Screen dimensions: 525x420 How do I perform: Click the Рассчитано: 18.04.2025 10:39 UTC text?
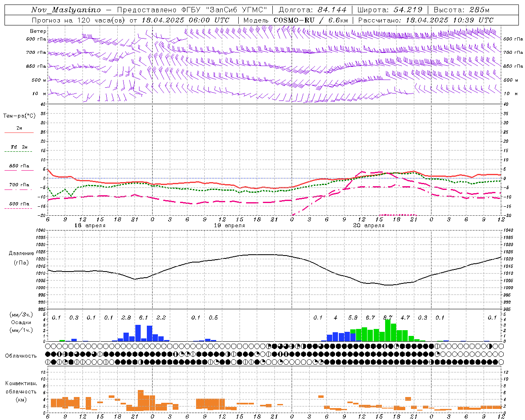pyautogui.click(x=426, y=20)
